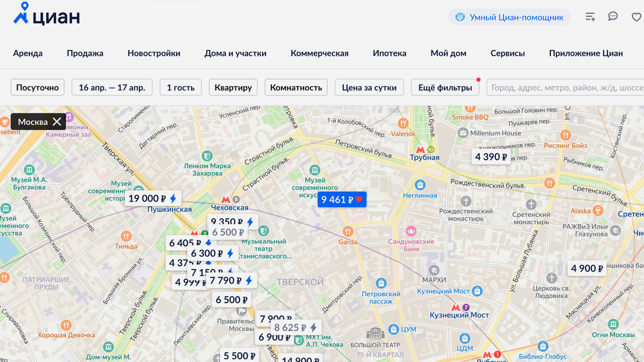
Task: Open favorites heart icon in header
Action: tap(636, 17)
